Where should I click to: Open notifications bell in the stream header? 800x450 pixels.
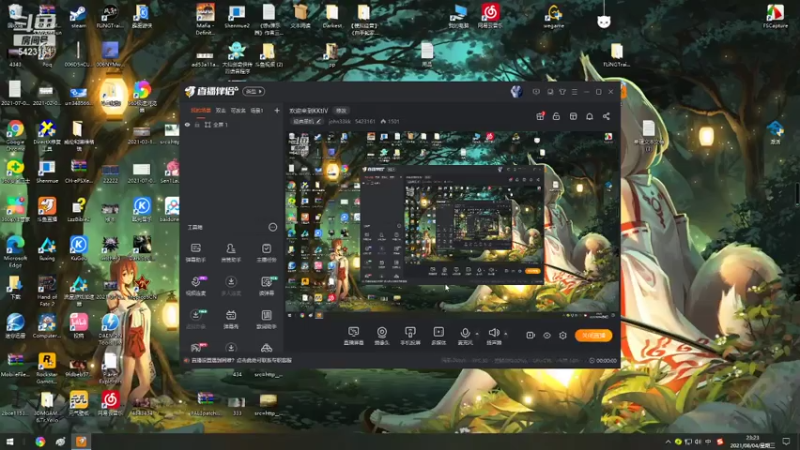click(589, 116)
